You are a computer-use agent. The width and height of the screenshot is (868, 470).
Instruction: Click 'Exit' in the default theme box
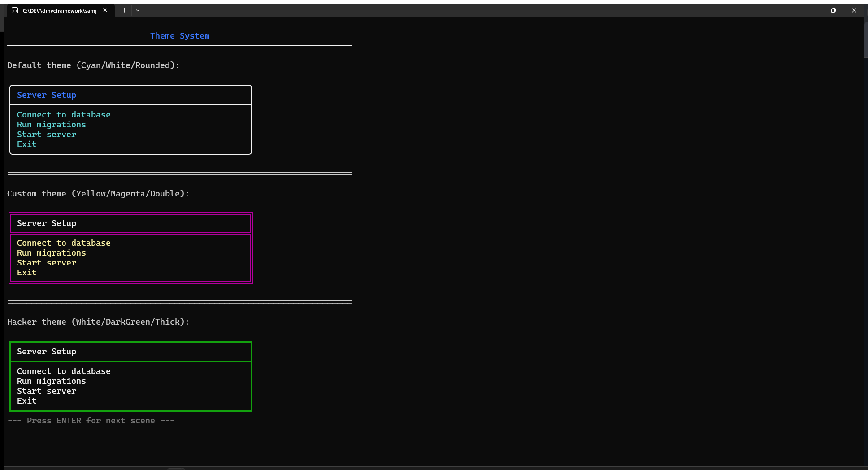27,144
